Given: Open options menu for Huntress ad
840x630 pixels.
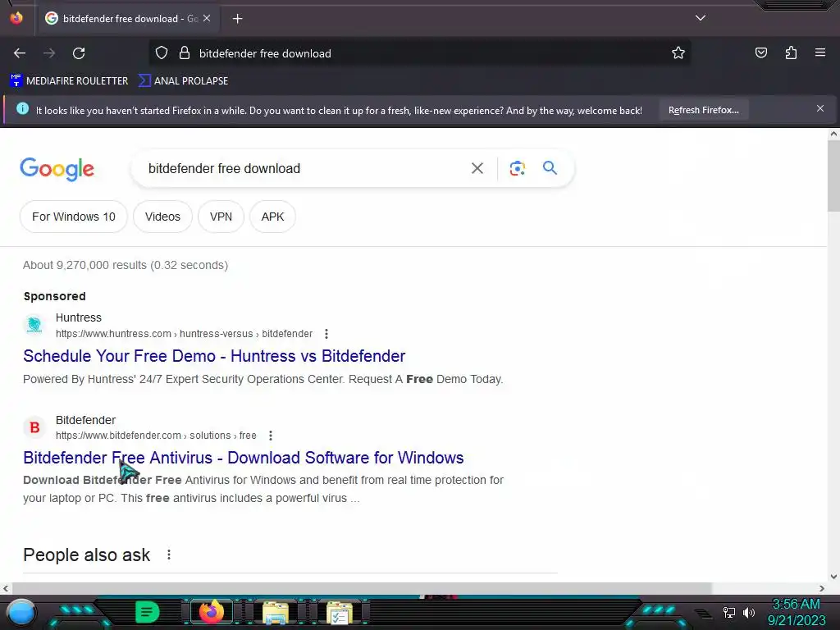Looking at the screenshot, I should [x=326, y=334].
